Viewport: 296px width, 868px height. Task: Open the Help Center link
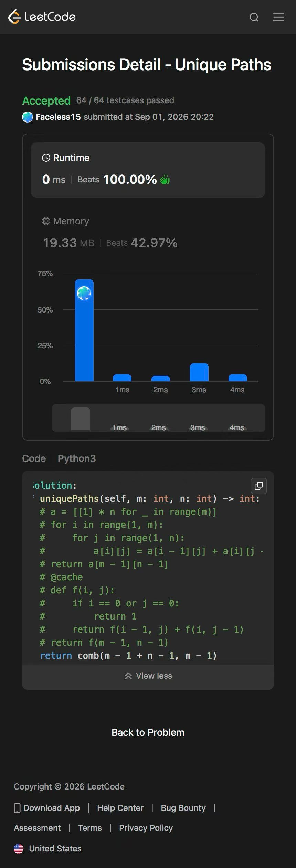point(120,808)
